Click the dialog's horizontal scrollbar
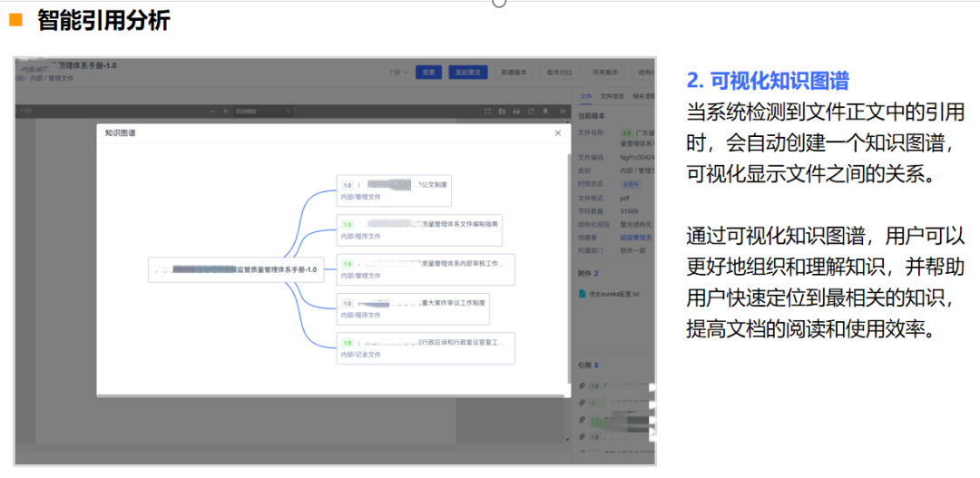Viewport: 980px width, 478px height. [332, 395]
